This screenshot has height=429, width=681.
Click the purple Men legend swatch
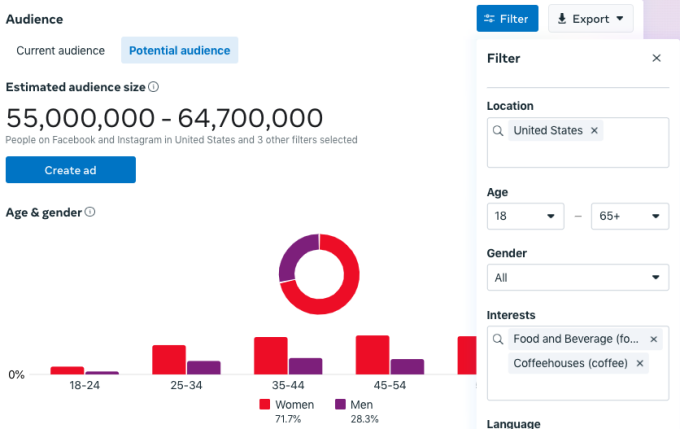tap(340, 404)
